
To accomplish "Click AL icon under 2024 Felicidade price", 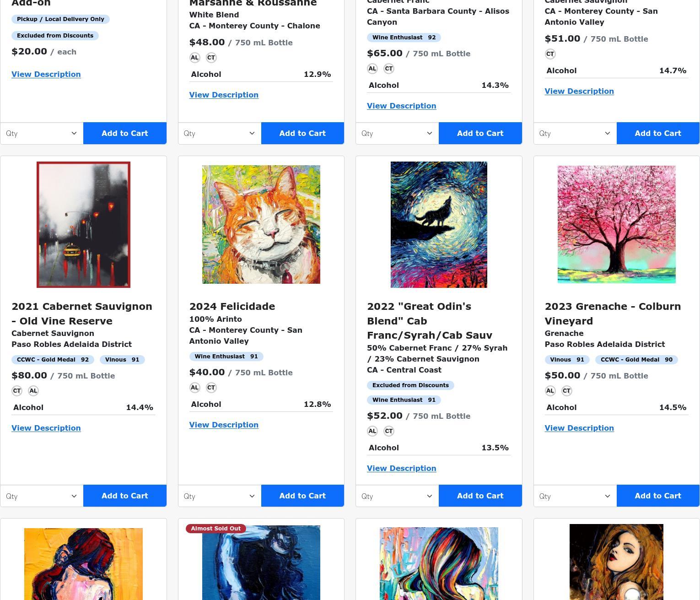I will pyautogui.click(x=195, y=388).
